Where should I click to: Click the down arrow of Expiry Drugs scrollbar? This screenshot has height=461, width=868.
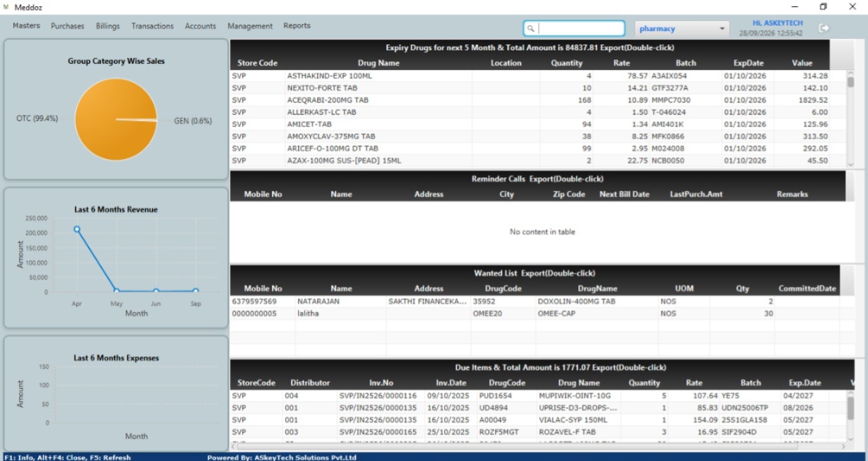851,164
